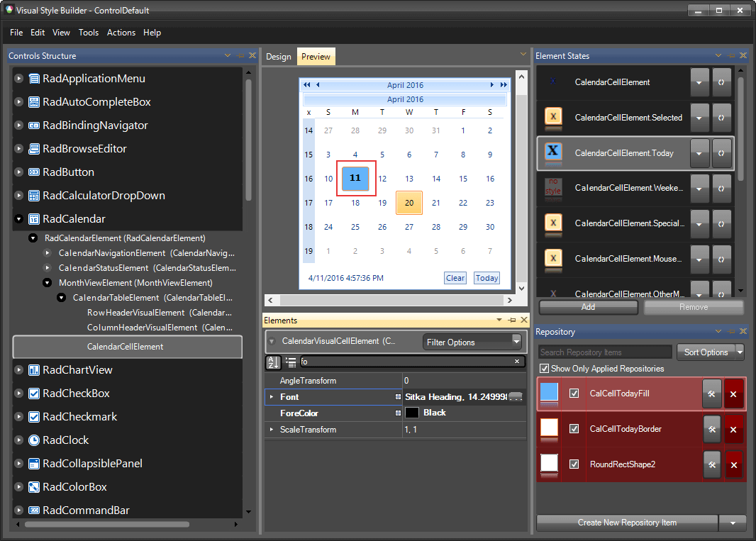Click the Add button under Element States

pyautogui.click(x=587, y=307)
